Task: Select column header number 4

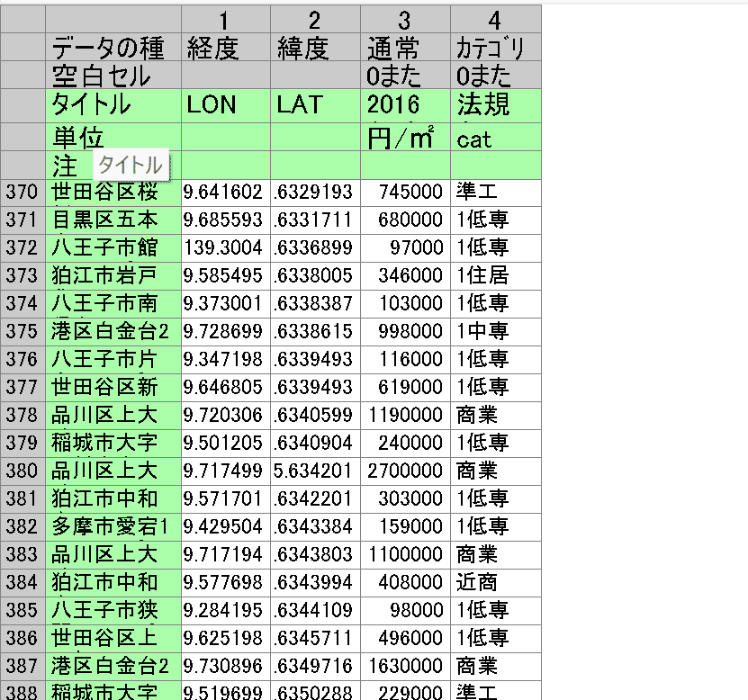Action: click(x=496, y=20)
